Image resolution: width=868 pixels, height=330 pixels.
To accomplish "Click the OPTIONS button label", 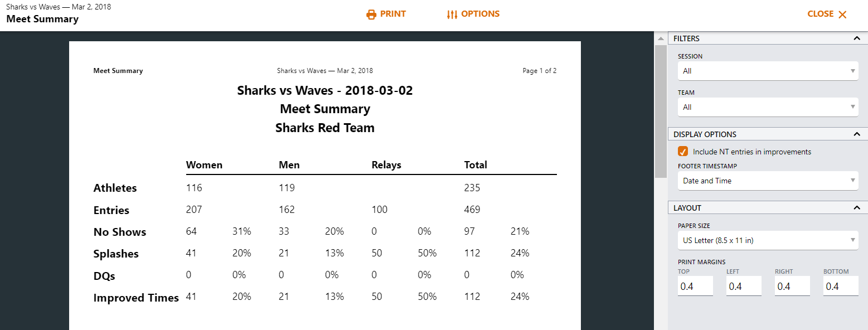I will pyautogui.click(x=481, y=14).
